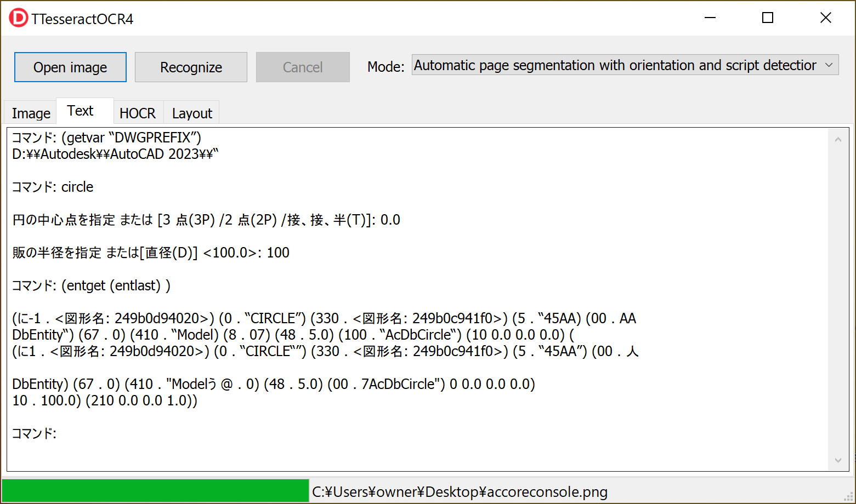Viewport: 856px width, 504px height.
Task: Click the scrollbar up arrow in text area
Action: [x=838, y=140]
